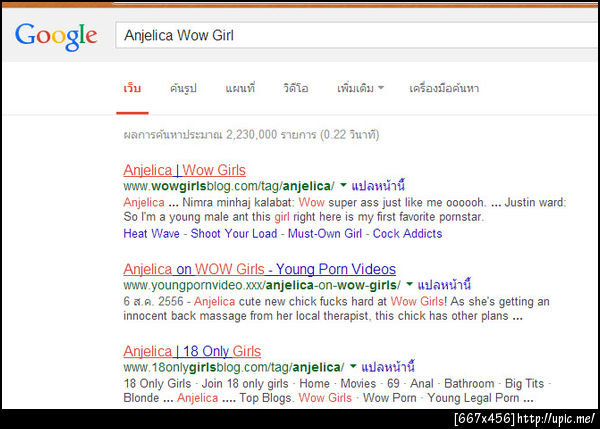Focus the Google search input field
The width and height of the screenshot is (600, 429).
(357, 35)
